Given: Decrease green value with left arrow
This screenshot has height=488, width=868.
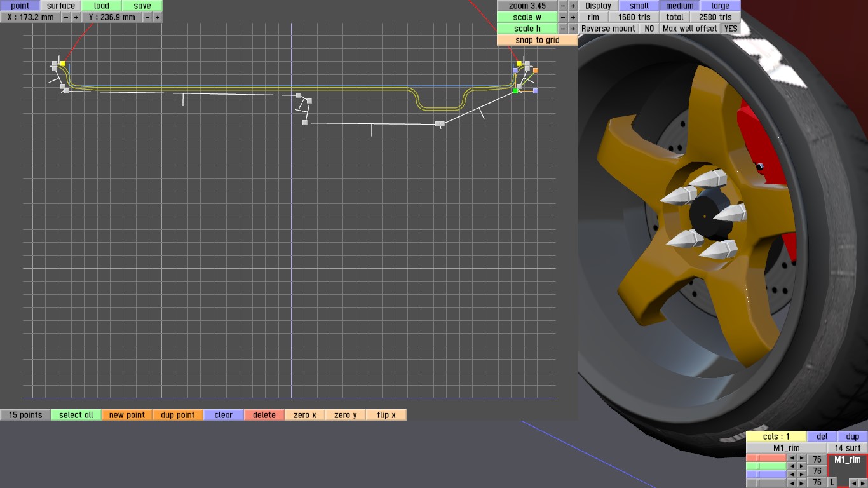Looking at the screenshot, I should click(x=792, y=466).
